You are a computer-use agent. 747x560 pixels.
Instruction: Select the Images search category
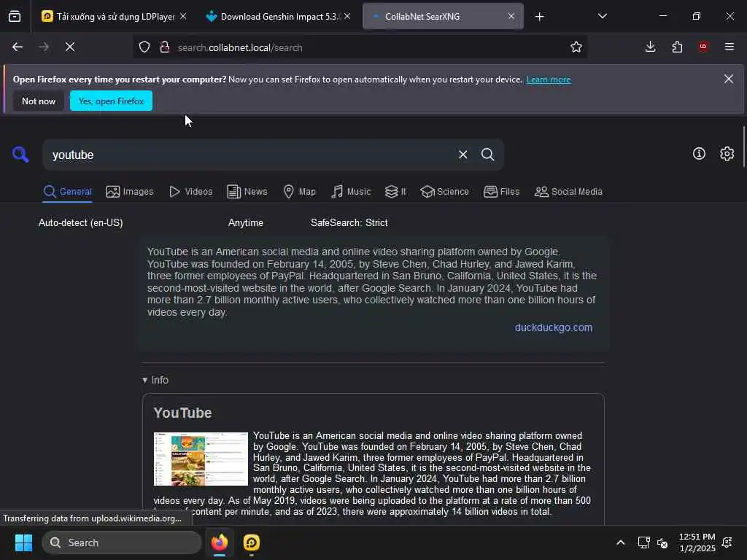coord(130,192)
